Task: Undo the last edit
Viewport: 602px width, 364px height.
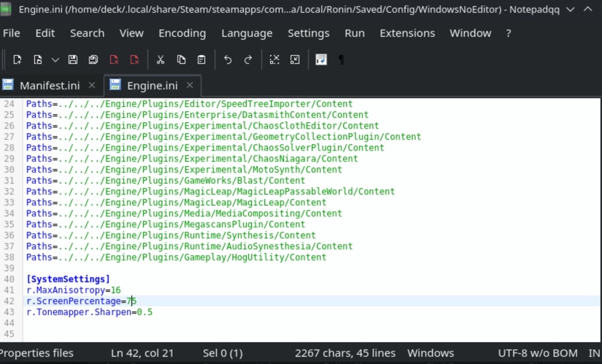Action: click(x=228, y=59)
